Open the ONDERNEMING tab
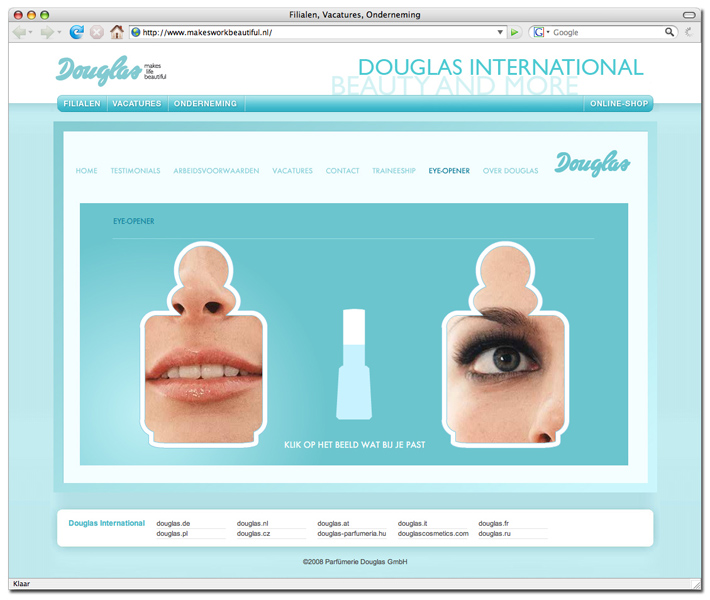Screen dimensions: 710x600 coord(206,104)
